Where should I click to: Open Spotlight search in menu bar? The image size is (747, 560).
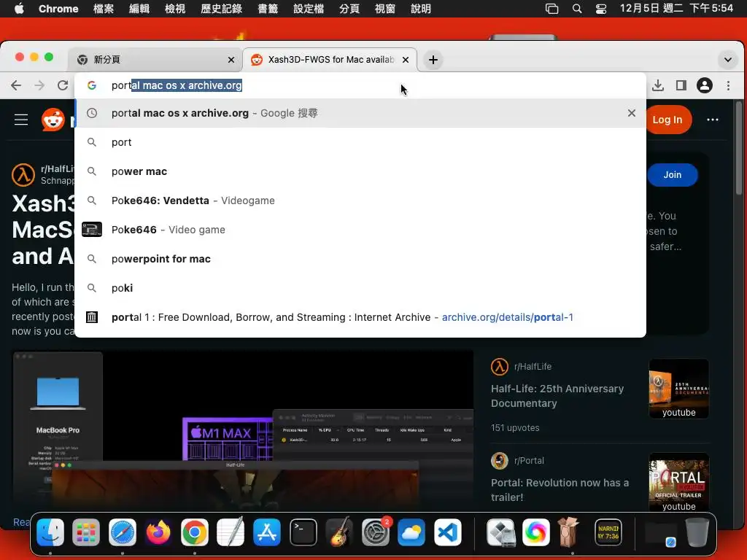pos(577,9)
